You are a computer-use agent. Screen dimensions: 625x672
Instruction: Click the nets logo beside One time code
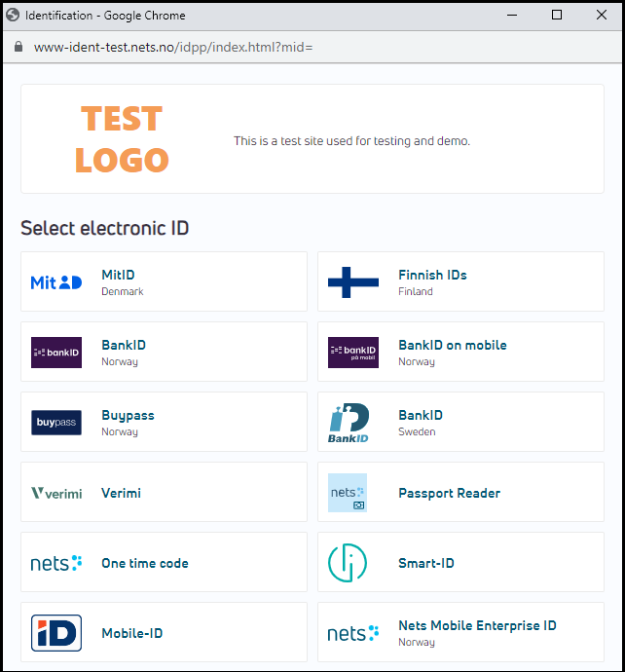tap(56, 563)
